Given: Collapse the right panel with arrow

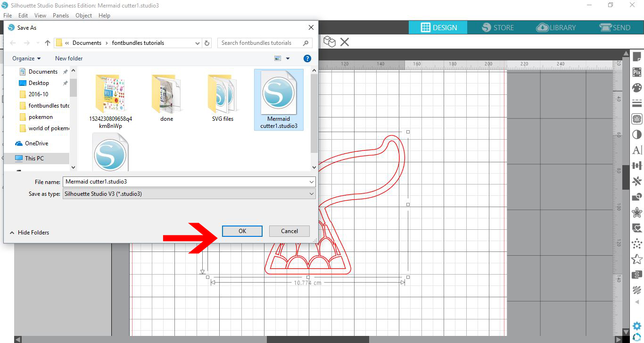Looking at the screenshot, I should (637, 302).
